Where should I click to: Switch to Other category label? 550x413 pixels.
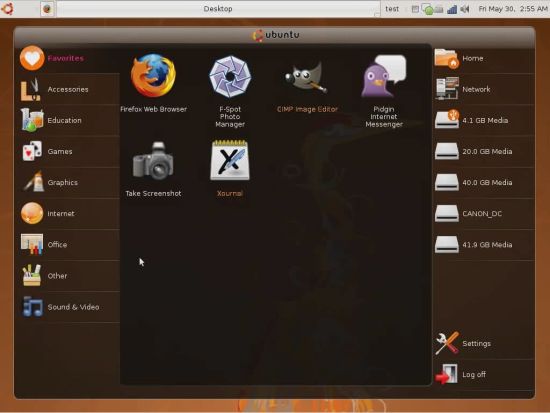pyautogui.click(x=57, y=276)
